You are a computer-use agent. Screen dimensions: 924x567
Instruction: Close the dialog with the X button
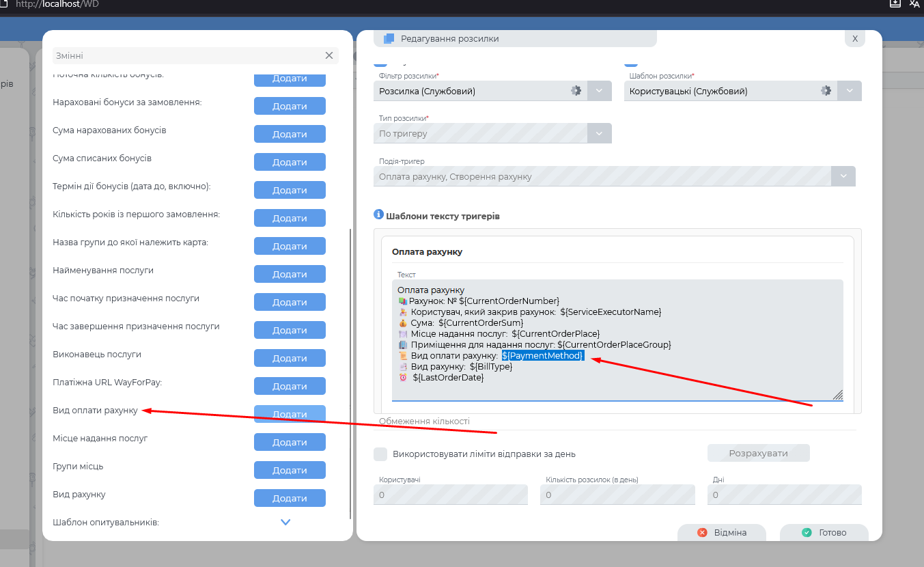(854, 39)
